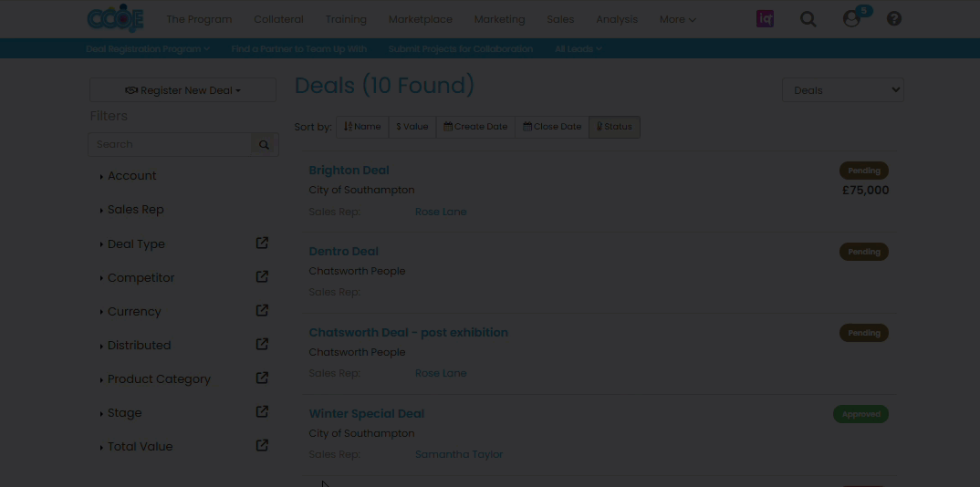Click Pending badge on Dentro Deal

pyautogui.click(x=864, y=252)
